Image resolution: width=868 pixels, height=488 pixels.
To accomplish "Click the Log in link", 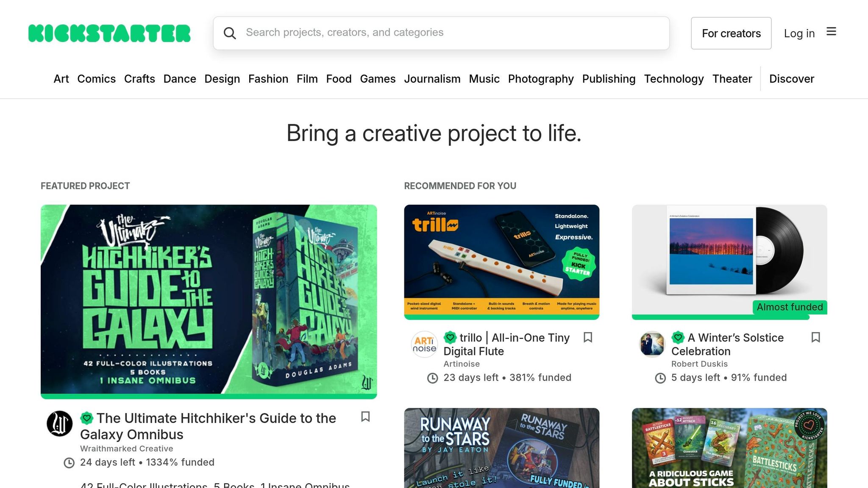I will 799,33.
